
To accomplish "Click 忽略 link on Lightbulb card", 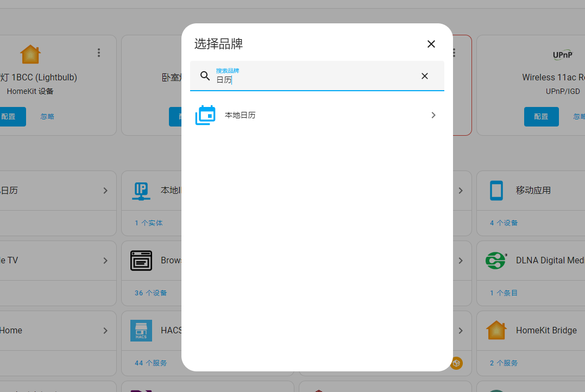I will 47,117.
